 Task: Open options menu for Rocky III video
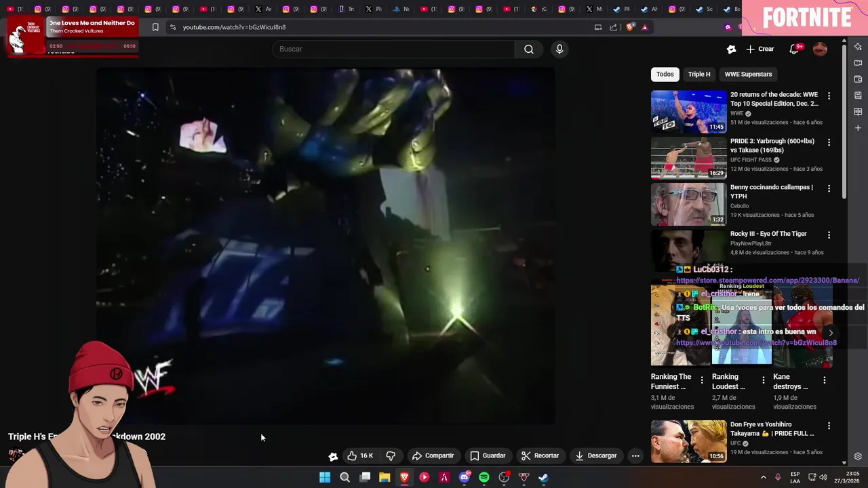[829, 235]
